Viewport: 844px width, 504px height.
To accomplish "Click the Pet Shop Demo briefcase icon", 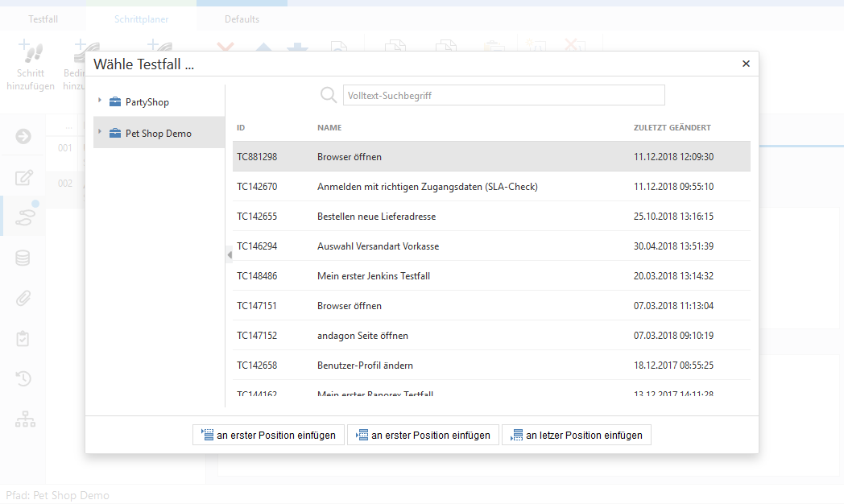I will pyautogui.click(x=114, y=134).
